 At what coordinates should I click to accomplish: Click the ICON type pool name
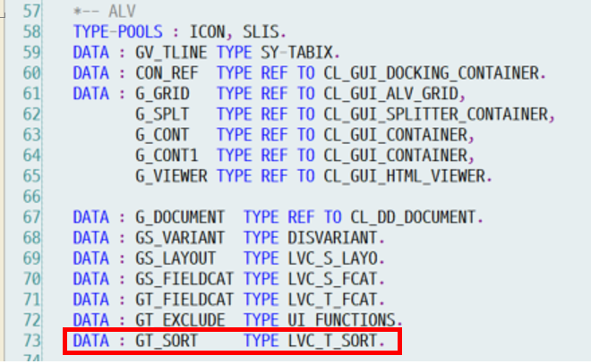pyautogui.click(x=207, y=32)
